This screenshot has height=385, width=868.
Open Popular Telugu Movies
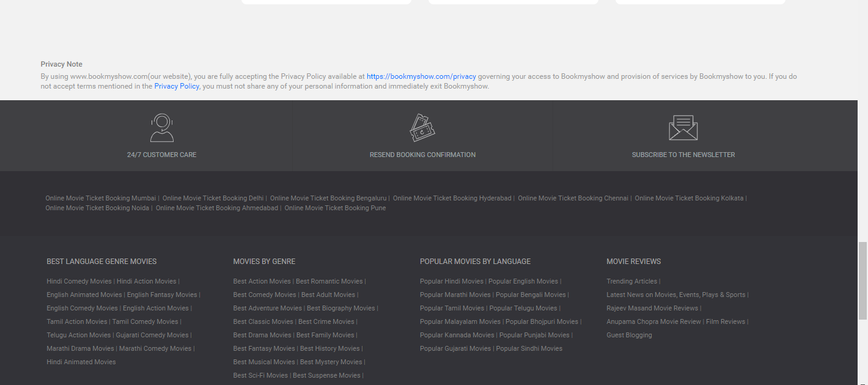click(x=524, y=308)
